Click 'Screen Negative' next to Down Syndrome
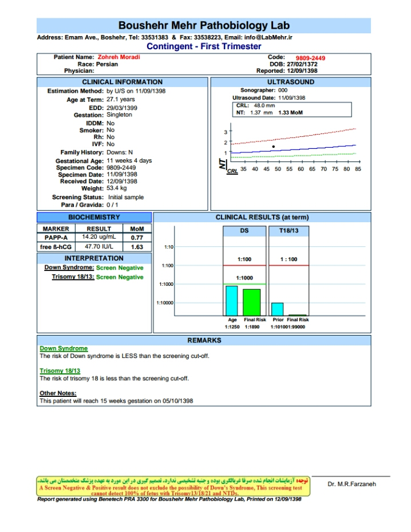 tap(120, 267)
